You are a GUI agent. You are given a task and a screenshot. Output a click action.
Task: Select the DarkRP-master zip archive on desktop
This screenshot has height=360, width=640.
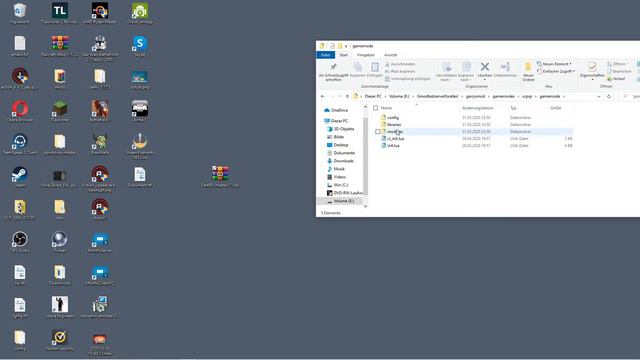tap(220, 176)
